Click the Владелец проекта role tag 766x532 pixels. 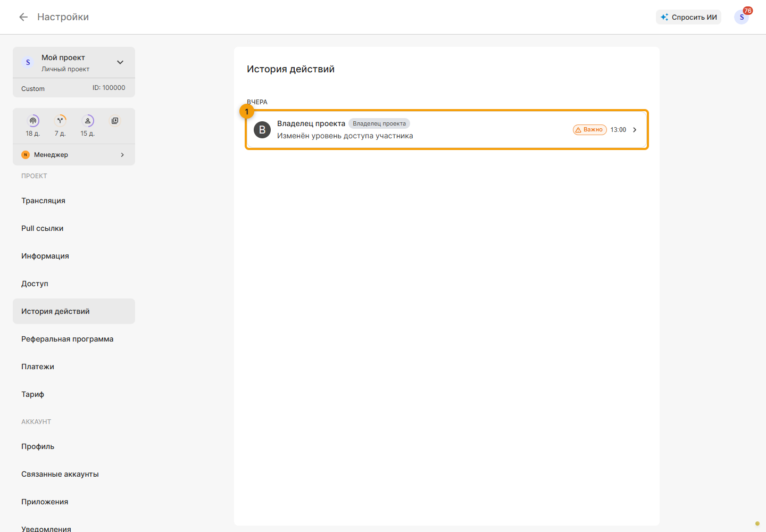tap(379, 123)
